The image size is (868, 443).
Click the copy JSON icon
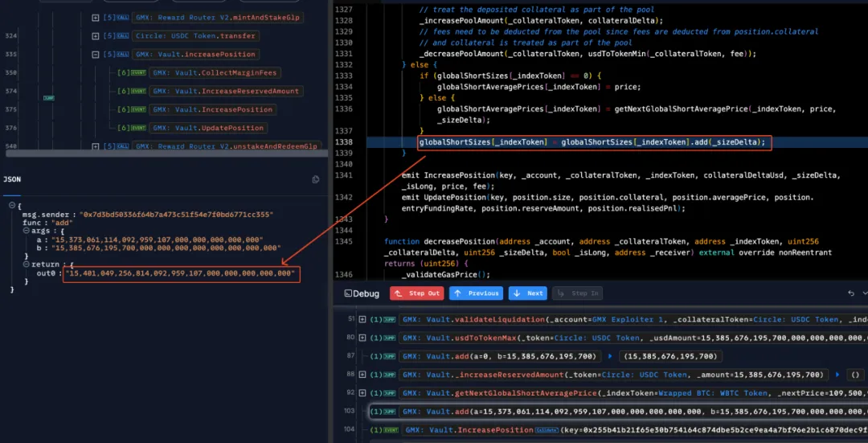click(x=316, y=179)
